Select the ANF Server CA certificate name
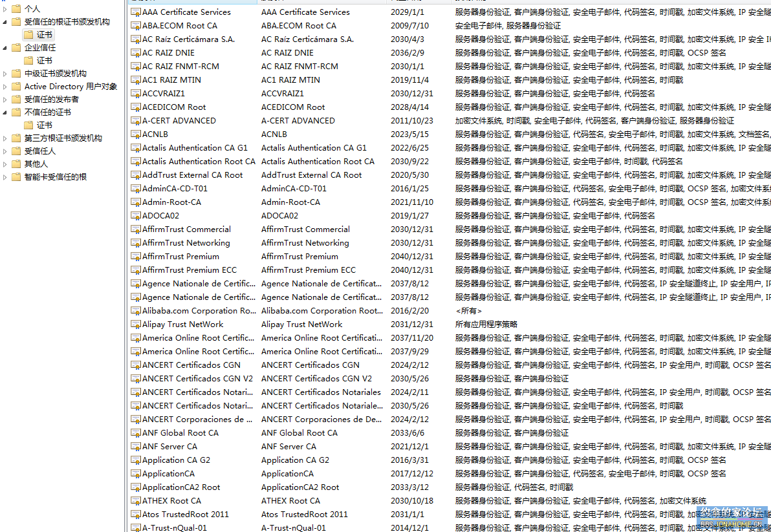 click(169, 447)
